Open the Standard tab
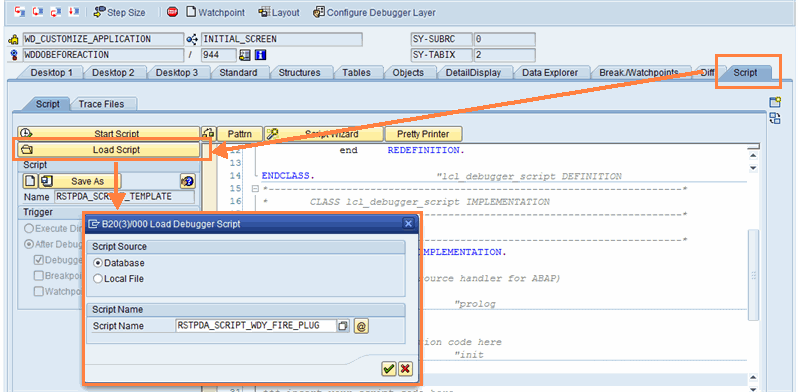The height and width of the screenshot is (392, 798). [x=238, y=73]
